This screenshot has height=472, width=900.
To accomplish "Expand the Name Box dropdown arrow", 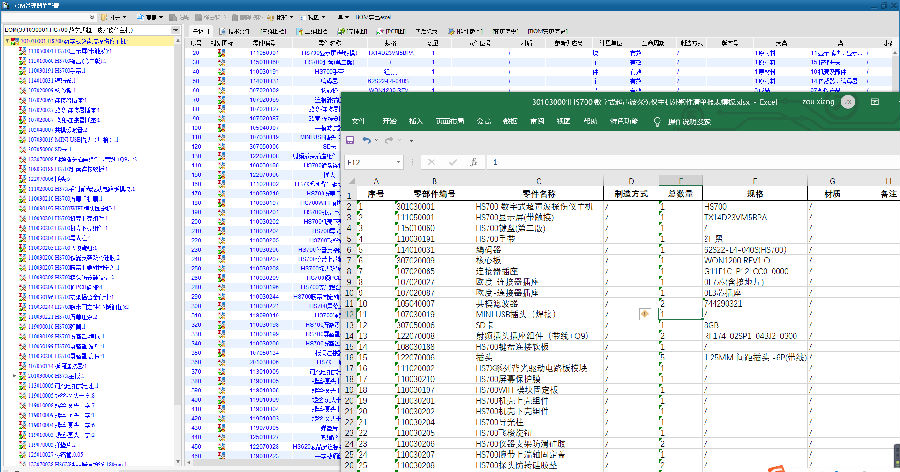I will [397, 161].
